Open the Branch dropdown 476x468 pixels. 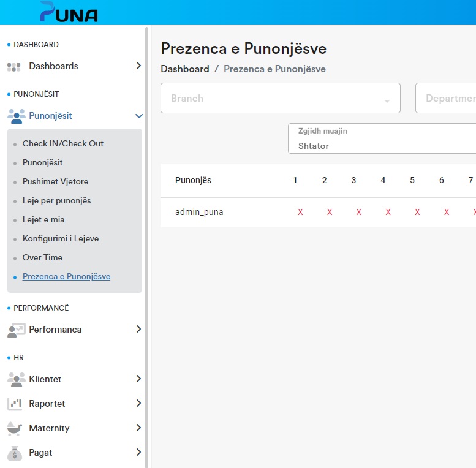tap(280, 98)
